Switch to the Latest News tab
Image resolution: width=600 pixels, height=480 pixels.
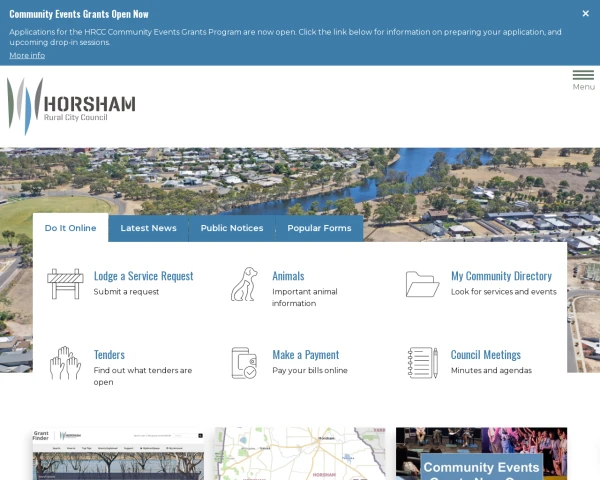pyautogui.click(x=148, y=228)
